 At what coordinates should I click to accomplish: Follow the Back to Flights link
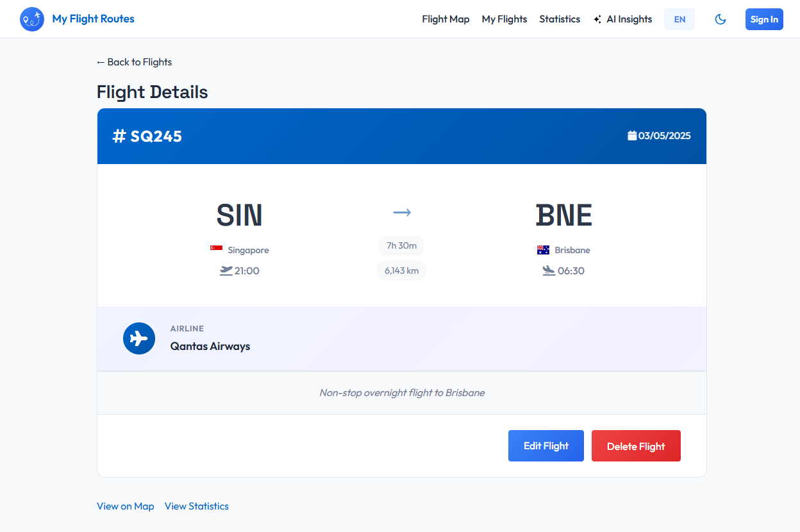[x=134, y=62]
